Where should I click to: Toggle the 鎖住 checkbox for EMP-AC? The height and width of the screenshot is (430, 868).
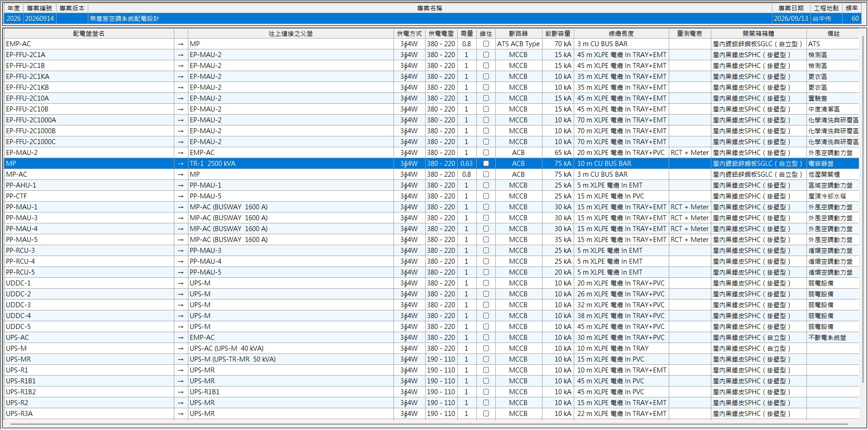click(x=486, y=44)
